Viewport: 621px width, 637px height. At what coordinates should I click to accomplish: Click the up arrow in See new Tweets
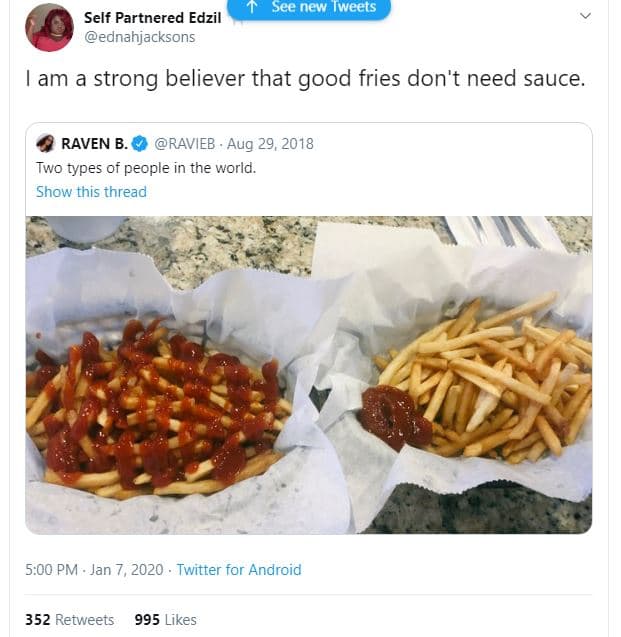(x=252, y=7)
